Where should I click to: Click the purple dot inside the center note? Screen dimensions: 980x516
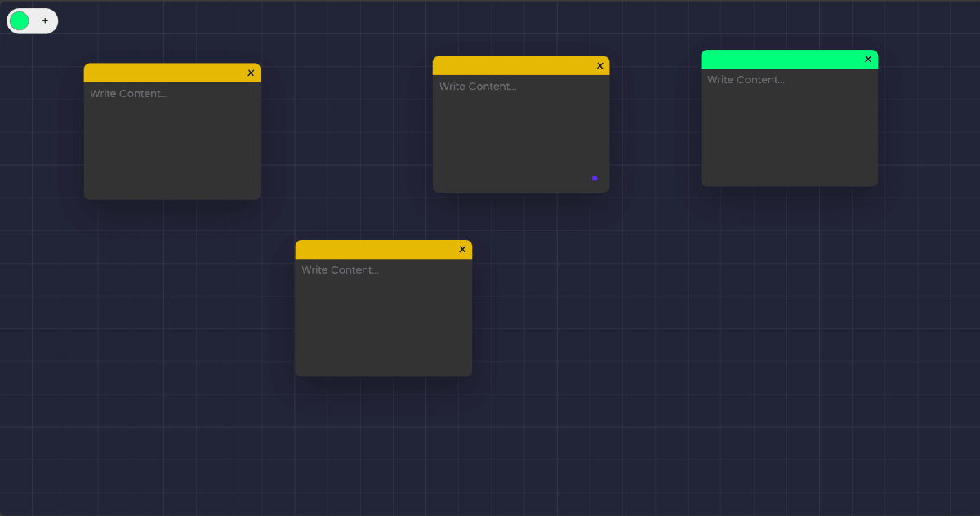[x=595, y=178]
